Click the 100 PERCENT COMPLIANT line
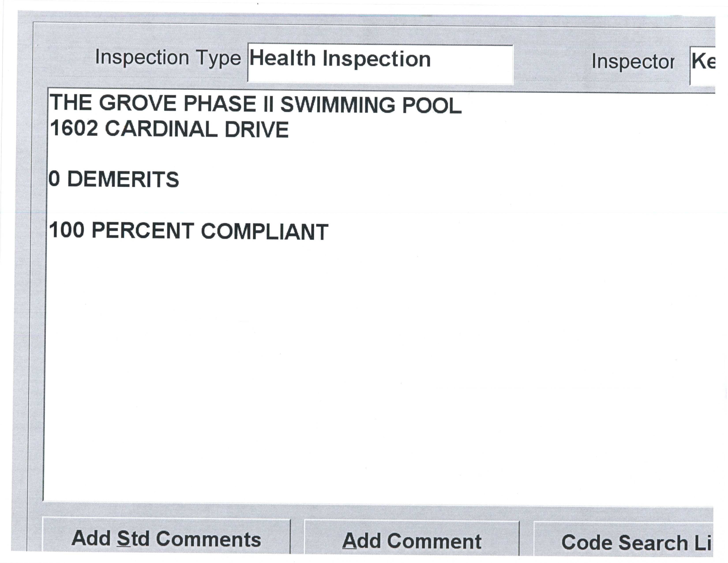The height and width of the screenshot is (563, 728). click(x=189, y=231)
